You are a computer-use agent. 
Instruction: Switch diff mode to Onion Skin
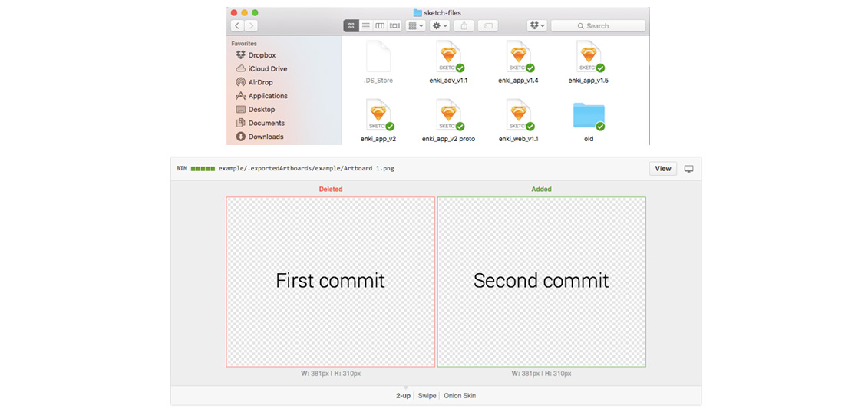(x=460, y=396)
